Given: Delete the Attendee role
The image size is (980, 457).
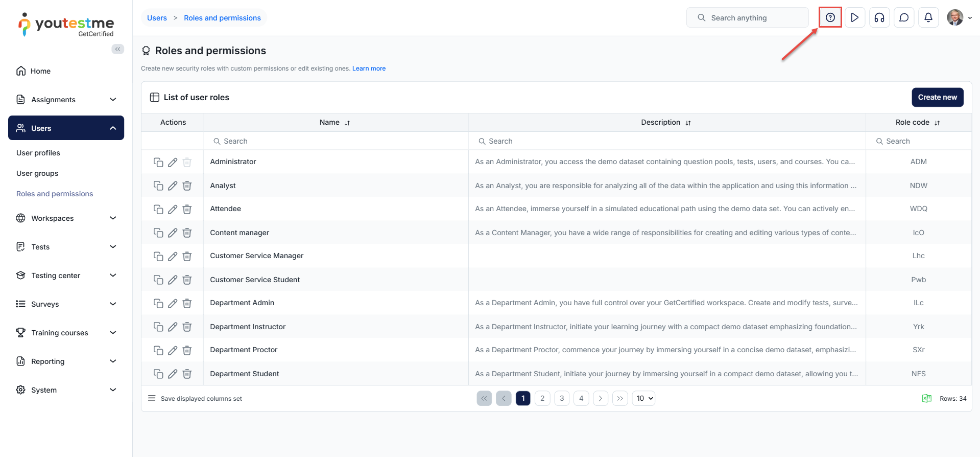Looking at the screenshot, I should tap(187, 209).
